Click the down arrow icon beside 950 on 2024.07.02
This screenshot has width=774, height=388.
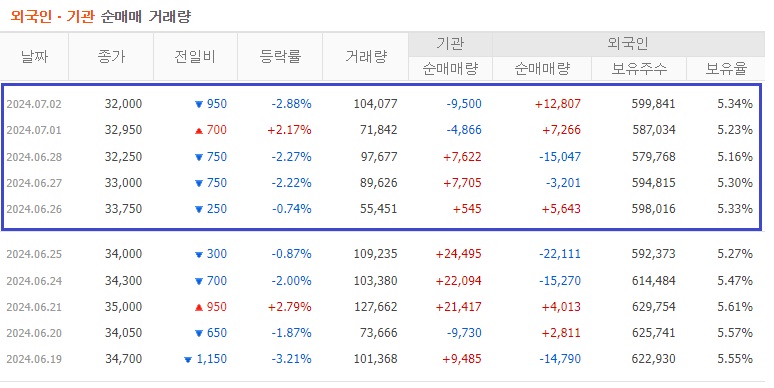(199, 104)
